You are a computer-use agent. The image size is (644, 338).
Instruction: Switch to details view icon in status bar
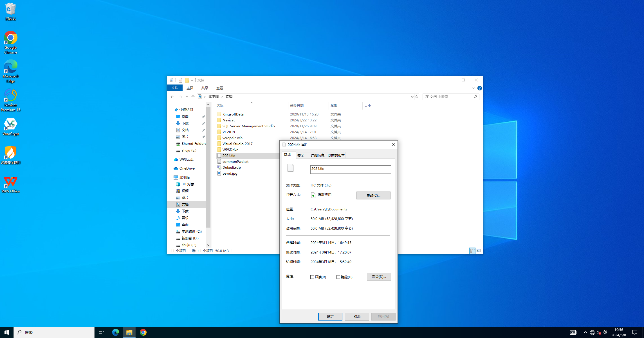[472, 251]
